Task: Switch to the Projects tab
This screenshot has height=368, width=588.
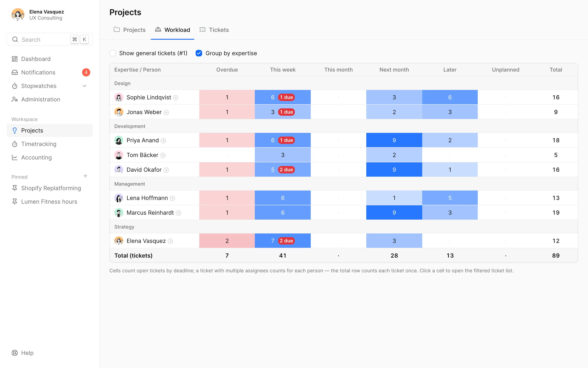Action: (x=130, y=30)
